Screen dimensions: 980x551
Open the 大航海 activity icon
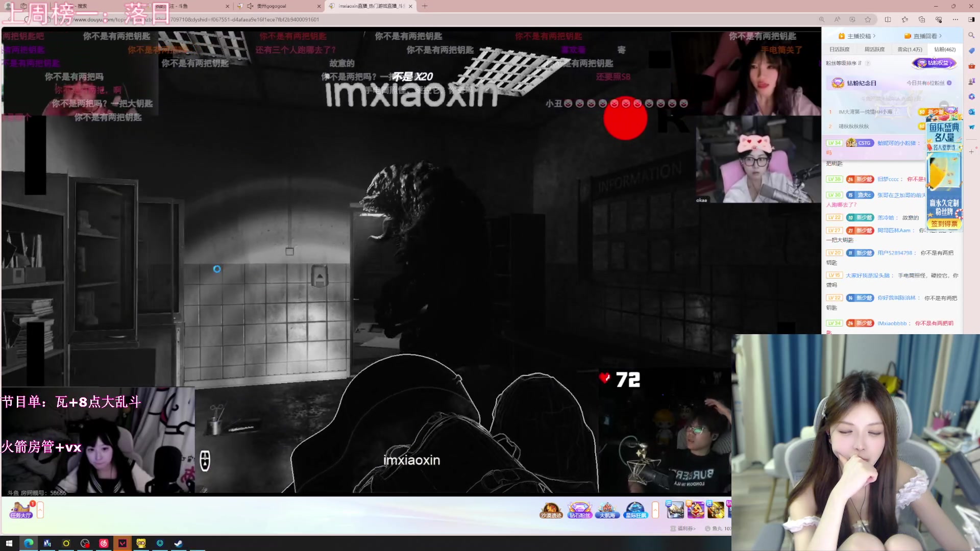tap(607, 510)
